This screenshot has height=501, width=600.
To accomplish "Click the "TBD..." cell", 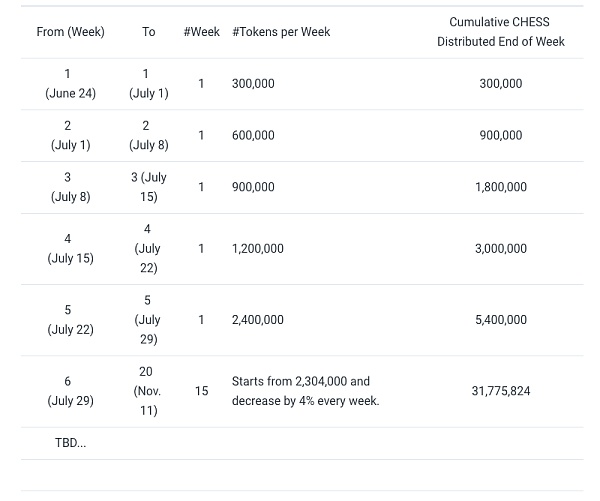I will 70,443.
